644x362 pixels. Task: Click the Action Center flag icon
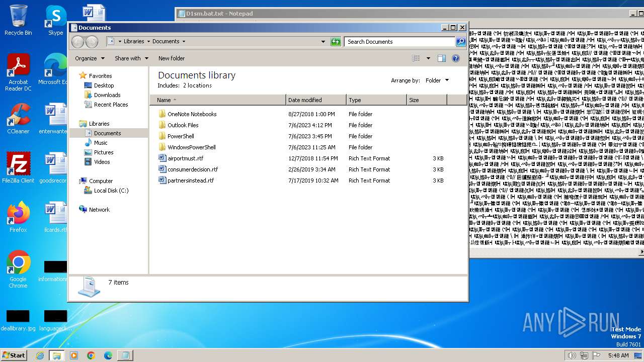596,355
